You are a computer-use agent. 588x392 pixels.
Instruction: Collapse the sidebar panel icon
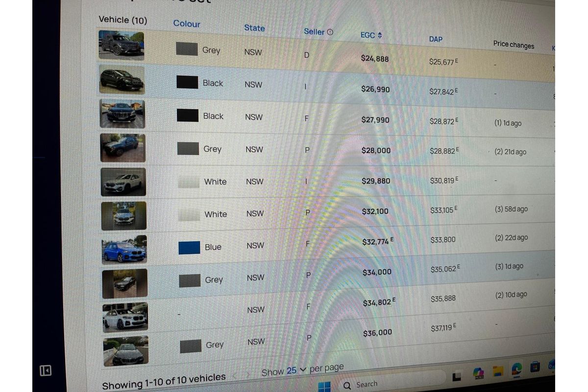45,370
